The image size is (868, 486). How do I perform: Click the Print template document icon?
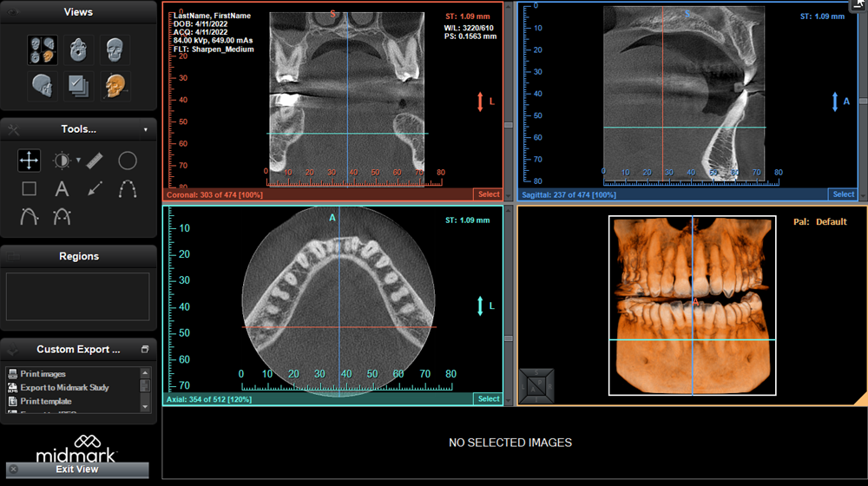pos(13,401)
